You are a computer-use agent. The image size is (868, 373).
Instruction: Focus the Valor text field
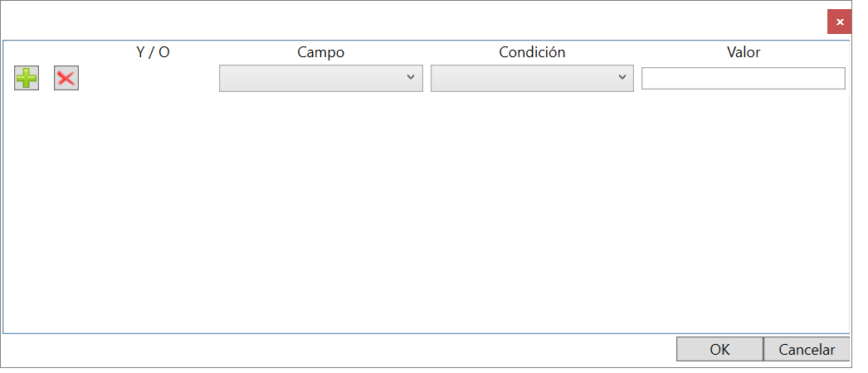click(x=744, y=78)
